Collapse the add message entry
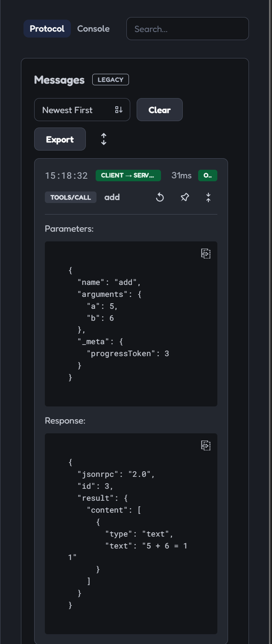Viewport: 272px width, 644px height. click(x=208, y=197)
